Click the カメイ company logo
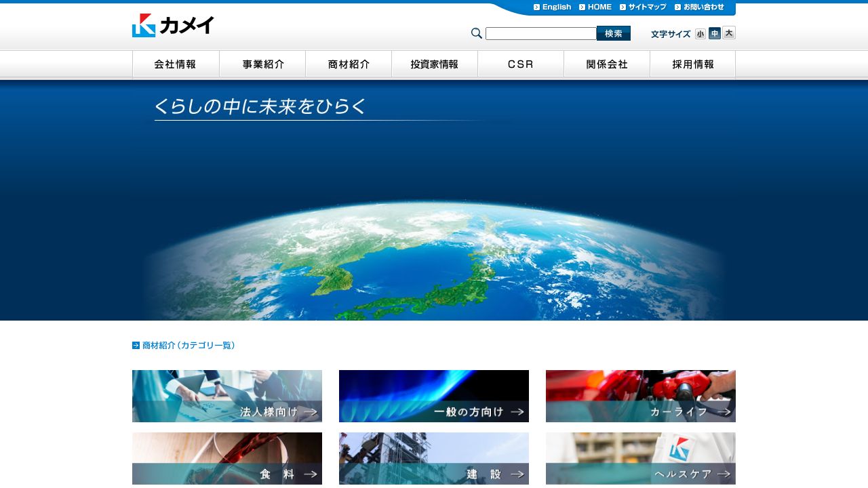Viewport: 868px width, 488px height. (173, 25)
